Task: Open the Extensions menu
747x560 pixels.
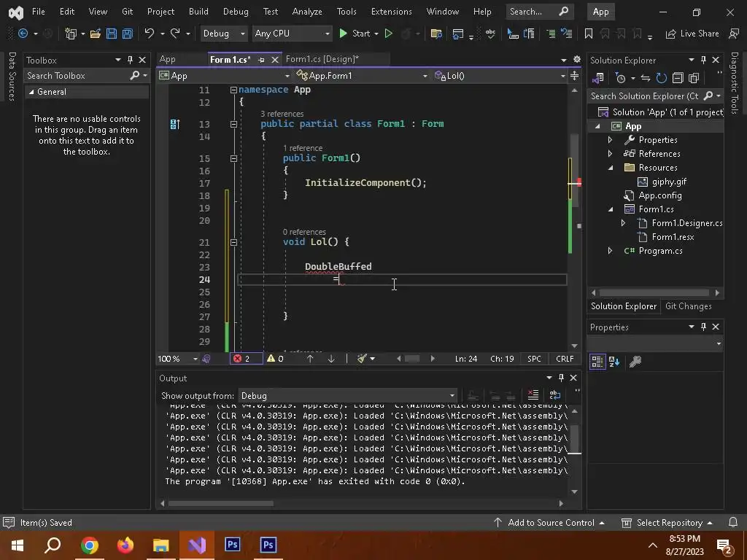Action: click(391, 12)
